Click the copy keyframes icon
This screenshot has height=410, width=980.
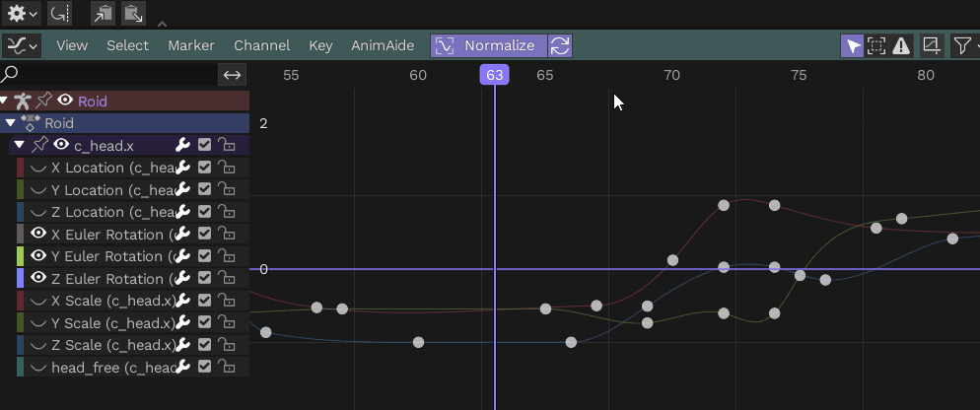(x=103, y=14)
